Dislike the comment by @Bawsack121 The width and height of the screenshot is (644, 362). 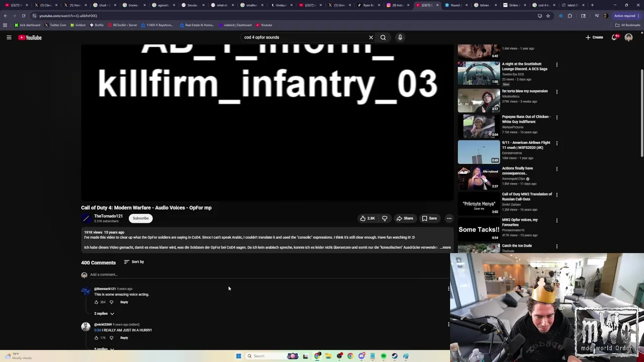tap(111, 302)
